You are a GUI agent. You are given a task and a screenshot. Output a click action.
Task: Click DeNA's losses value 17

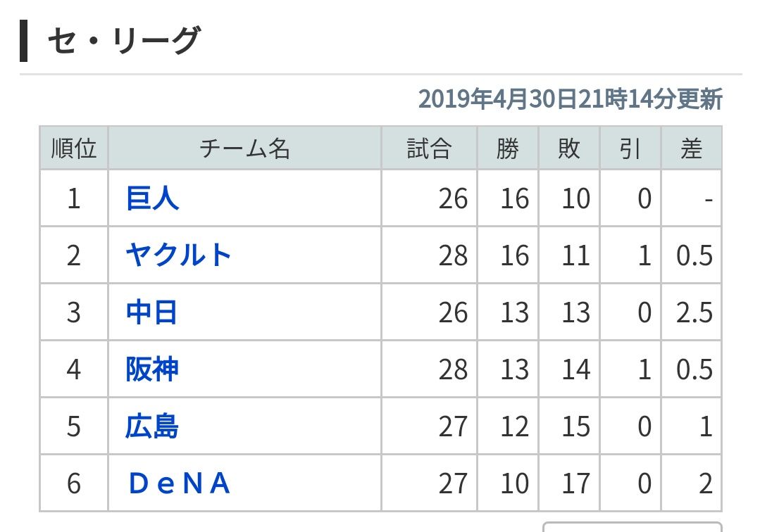click(x=575, y=483)
